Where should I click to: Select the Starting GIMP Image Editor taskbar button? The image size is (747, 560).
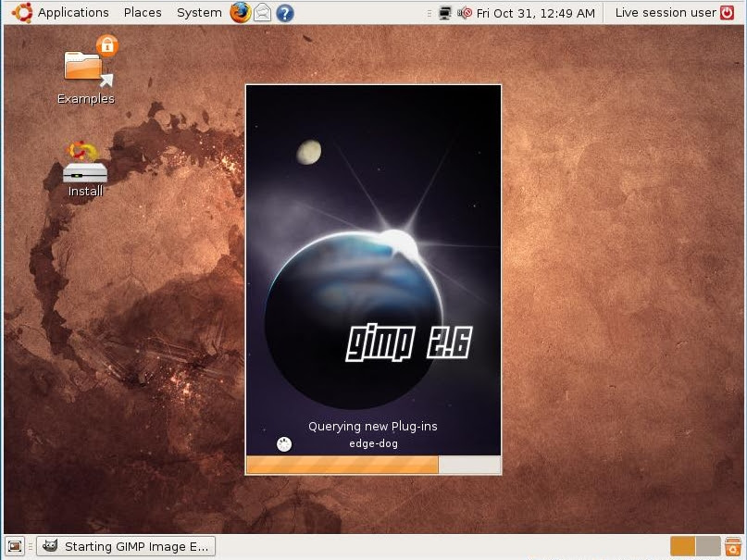coord(126,546)
